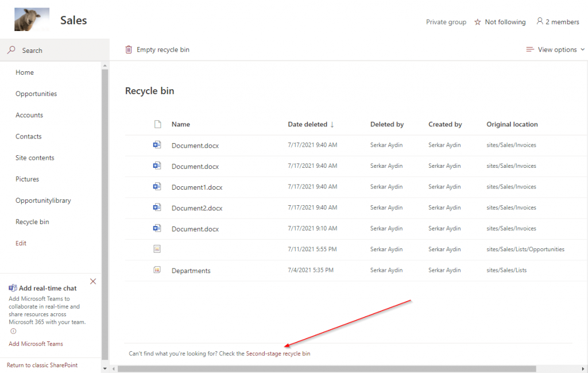Click the Word icon beside Document1.docx
The width and height of the screenshot is (588, 373).
157,186
